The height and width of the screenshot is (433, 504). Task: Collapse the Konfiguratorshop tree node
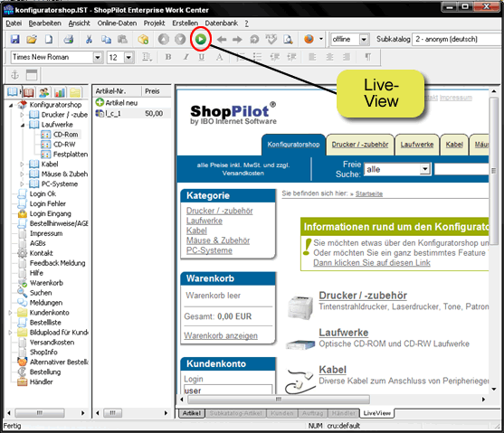coord(11,105)
